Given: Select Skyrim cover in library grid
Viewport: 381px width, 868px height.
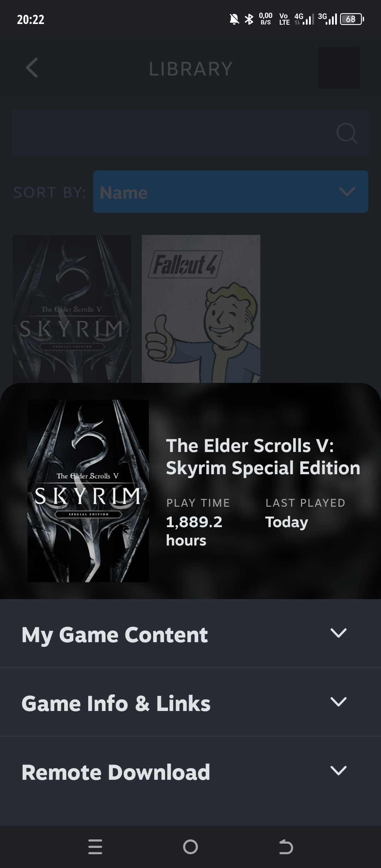Looking at the screenshot, I should pos(72,309).
